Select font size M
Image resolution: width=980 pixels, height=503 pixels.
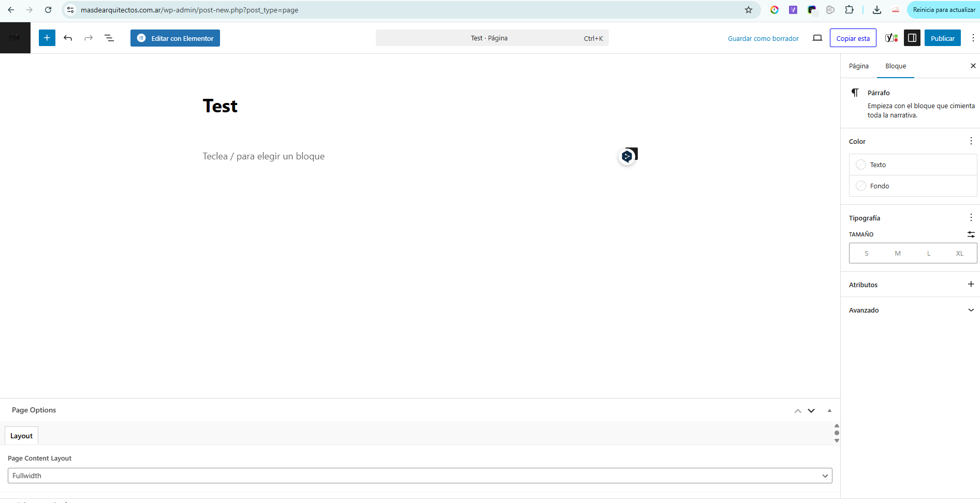[898, 254]
